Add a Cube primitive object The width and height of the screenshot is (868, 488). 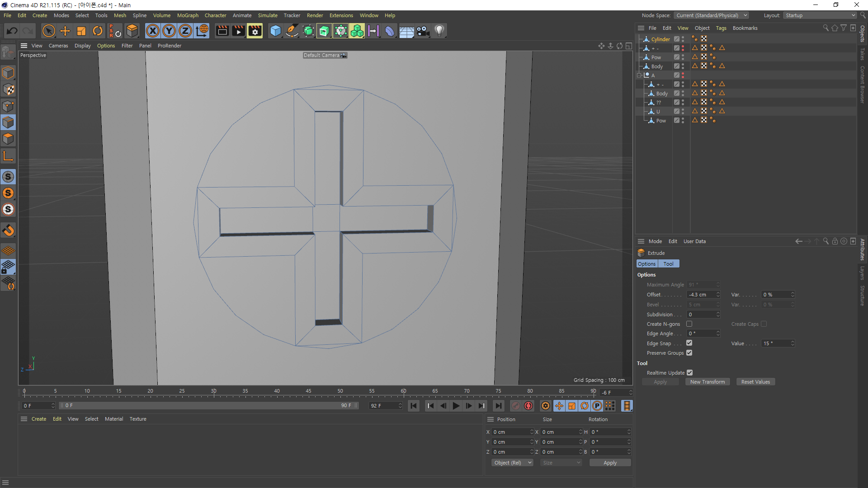275,31
